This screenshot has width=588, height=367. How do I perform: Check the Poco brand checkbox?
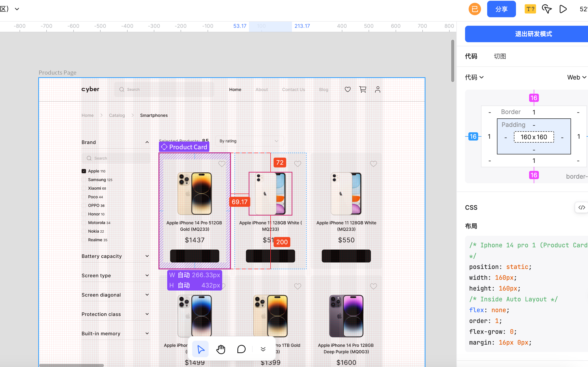[x=84, y=197]
